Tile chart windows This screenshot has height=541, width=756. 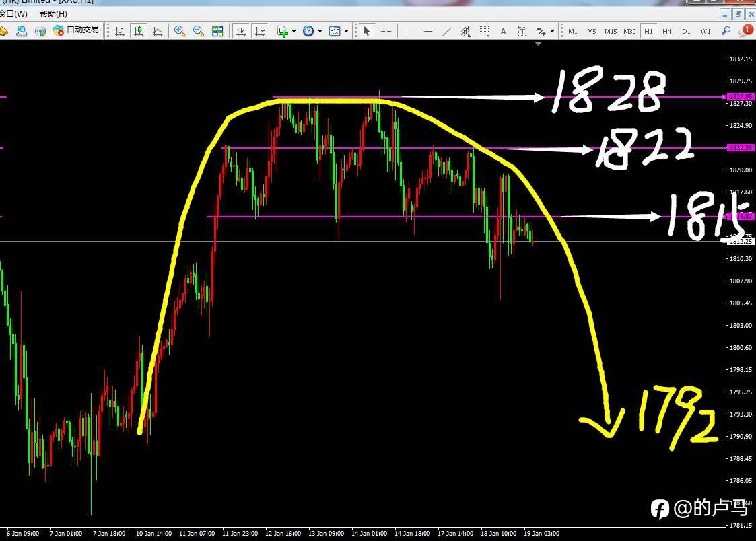[217, 32]
